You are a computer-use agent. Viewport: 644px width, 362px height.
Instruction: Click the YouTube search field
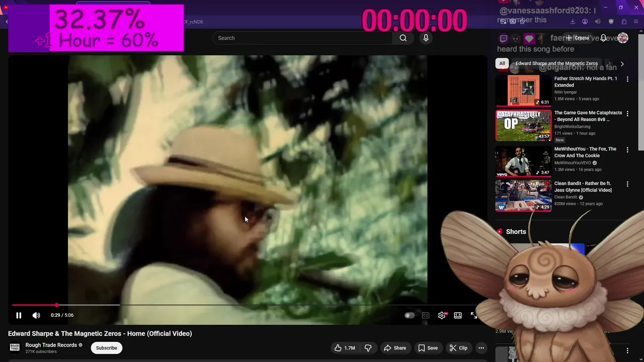[303, 38]
